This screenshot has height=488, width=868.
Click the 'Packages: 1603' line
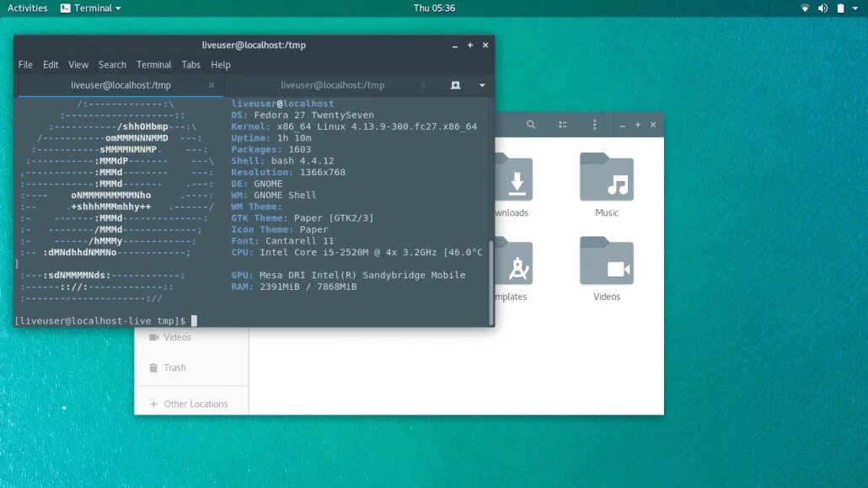coord(271,149)
